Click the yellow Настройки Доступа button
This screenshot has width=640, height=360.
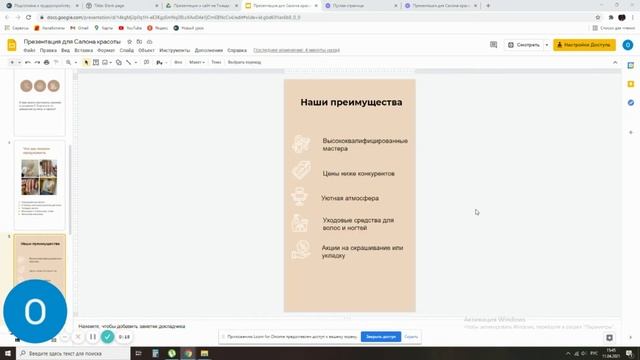[584, 45]
